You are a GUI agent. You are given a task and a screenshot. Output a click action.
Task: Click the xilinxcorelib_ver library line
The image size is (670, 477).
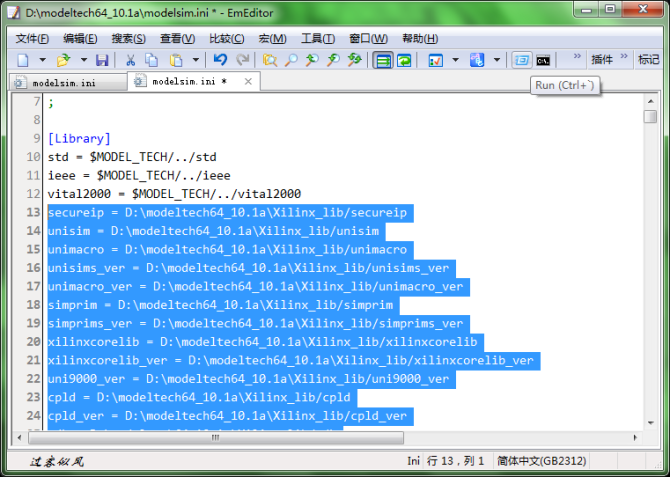[x=291, y=360]
